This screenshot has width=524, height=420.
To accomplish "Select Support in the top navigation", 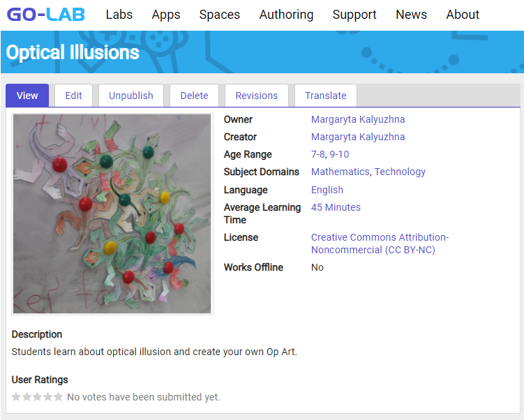I will (x=354, y=15).
